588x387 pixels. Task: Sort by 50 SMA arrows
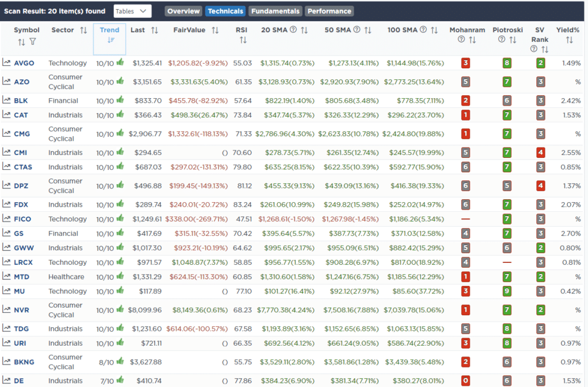(x=368, y=30)
